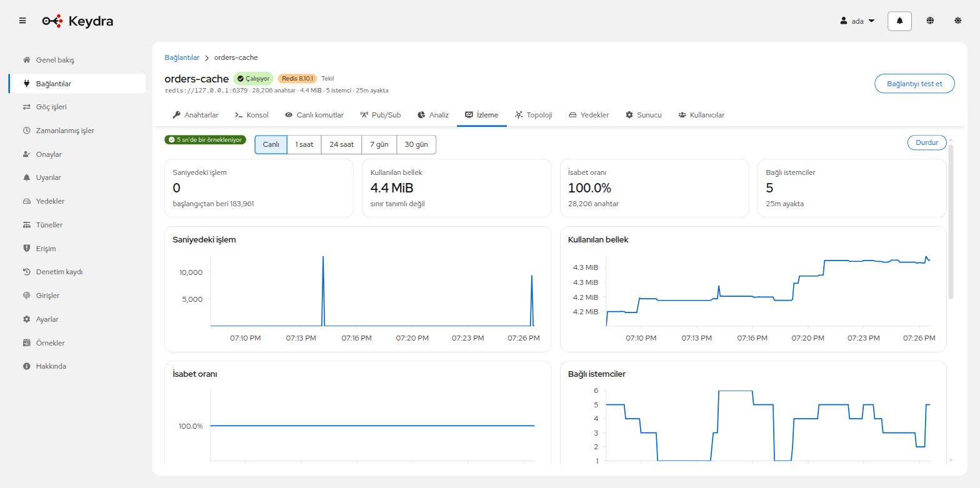Click the Hakkında info icon
The image size is (980, 488).
coord(26,366)
